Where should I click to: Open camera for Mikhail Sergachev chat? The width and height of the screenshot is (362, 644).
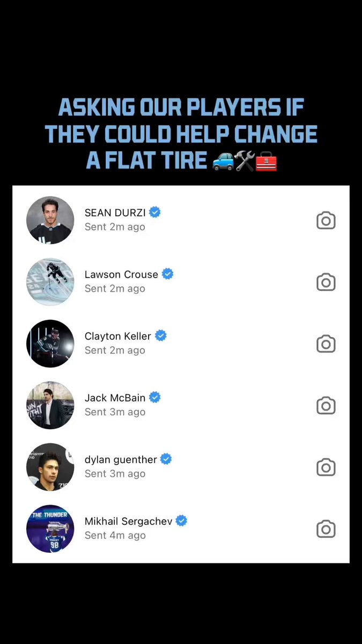pos(326,529)
